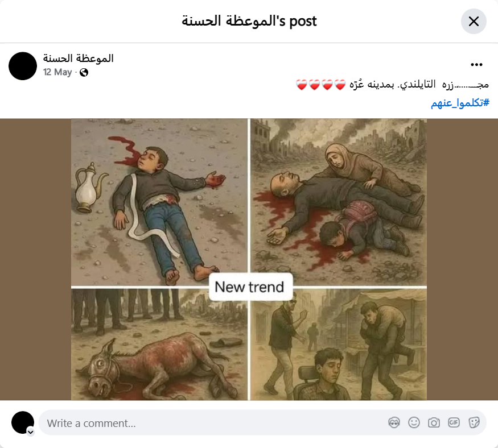This screenshot has height=448, width=498.
Task: Open the top-left panel showing the boy with a teapot
Action: [159, 202]
